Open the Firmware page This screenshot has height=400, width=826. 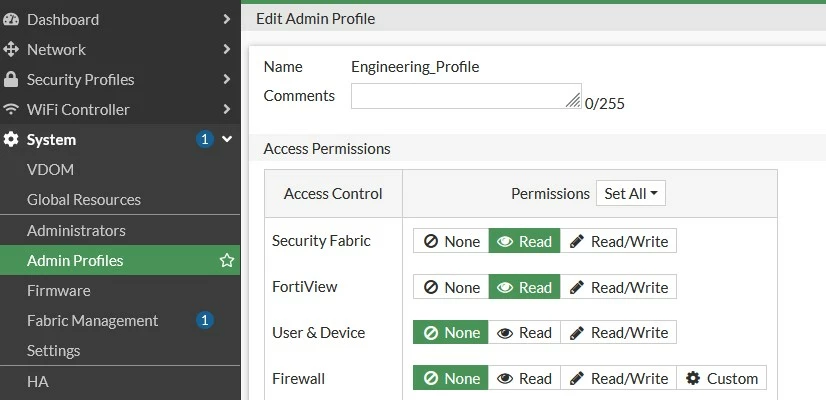coord(120,290)
